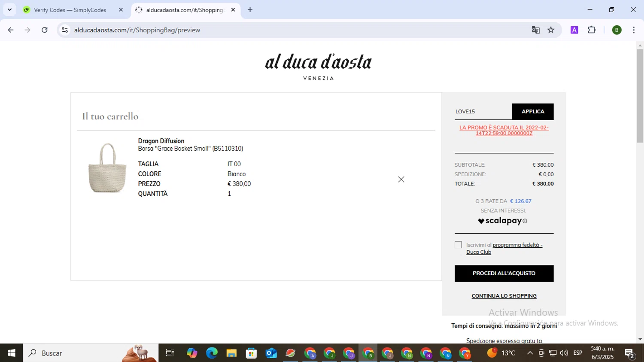
Task: Open the weather widget showing 13°C
Action: [x=501, y=353]
